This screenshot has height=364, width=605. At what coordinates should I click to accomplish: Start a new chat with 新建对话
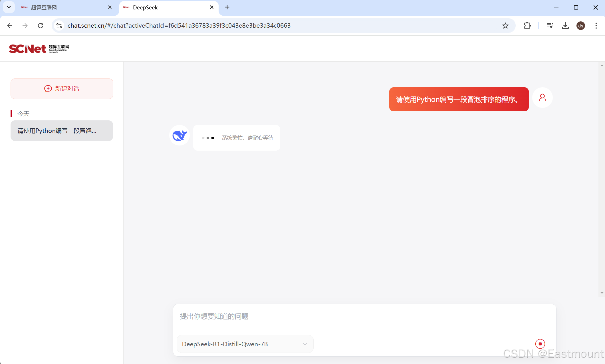(62, 89)
